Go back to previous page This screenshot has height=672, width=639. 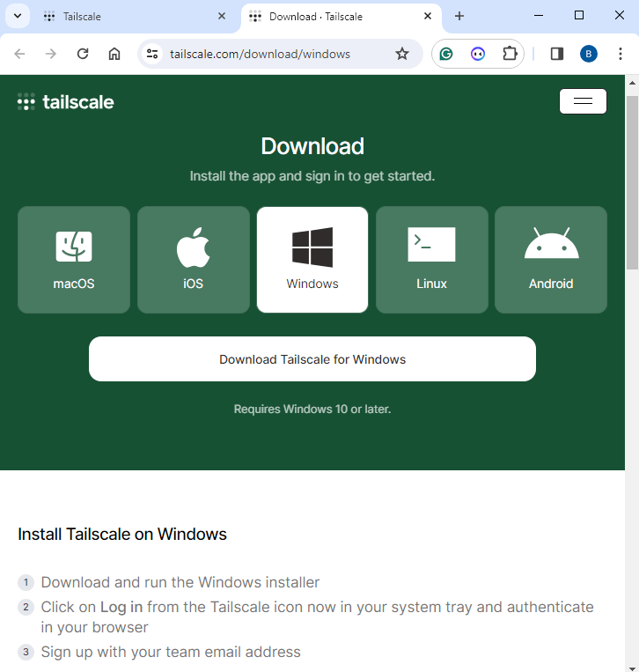[x=19, y=54]
